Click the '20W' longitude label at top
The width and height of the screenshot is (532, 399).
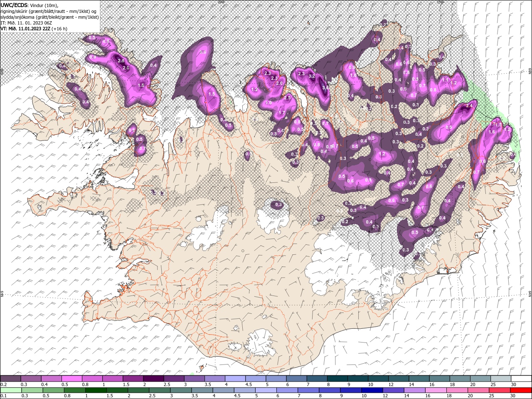[x=221, y=2]
